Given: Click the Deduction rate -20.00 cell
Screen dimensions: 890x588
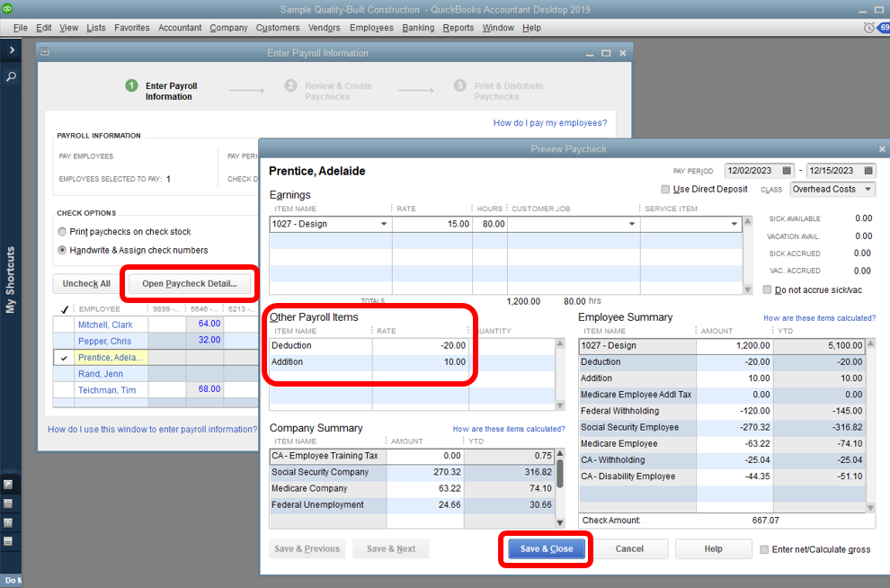Looking at the screenshot, I should [421, 345].
